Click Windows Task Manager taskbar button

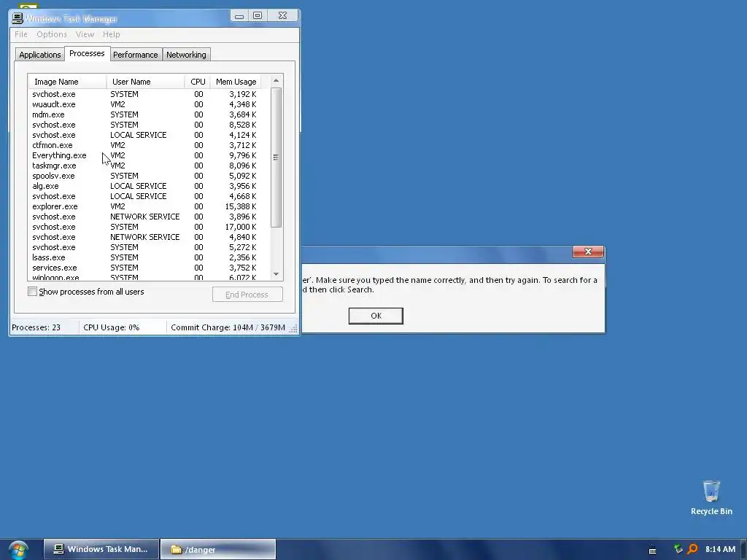coord(101,549)
